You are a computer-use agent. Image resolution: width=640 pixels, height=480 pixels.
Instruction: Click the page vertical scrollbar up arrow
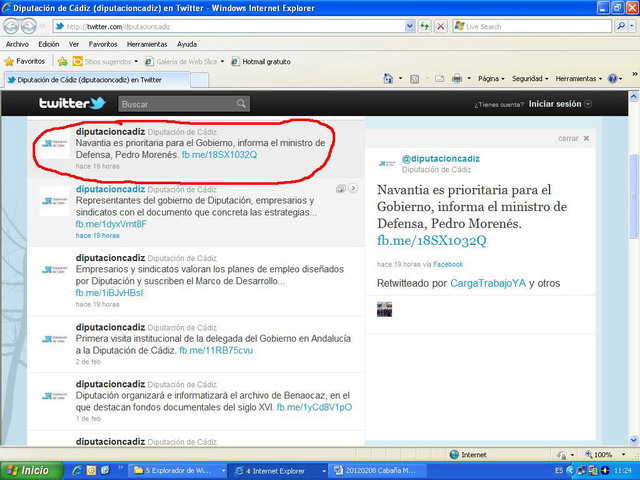pos(633,97)
